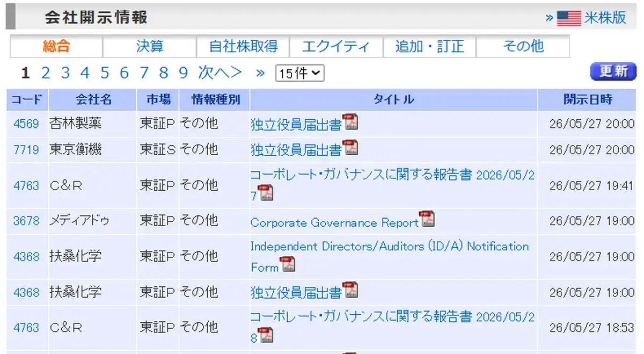The image size is (644, 354).
Task: Open 杏林製薬 独立役員届出書 title link
Action: [296, 125]
